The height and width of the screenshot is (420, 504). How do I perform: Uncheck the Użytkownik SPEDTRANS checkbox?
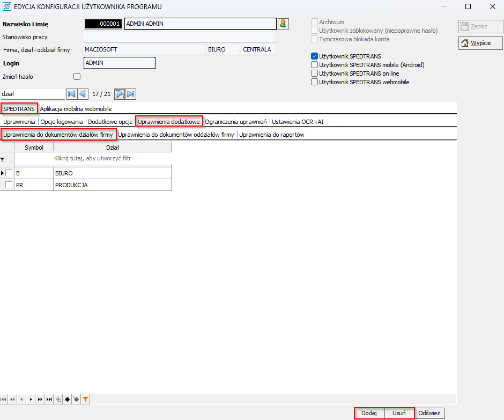click(314, 56)
